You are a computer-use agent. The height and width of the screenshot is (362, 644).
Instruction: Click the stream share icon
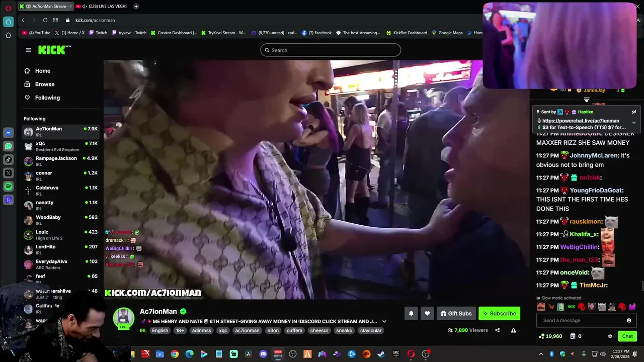click(497, 330)
